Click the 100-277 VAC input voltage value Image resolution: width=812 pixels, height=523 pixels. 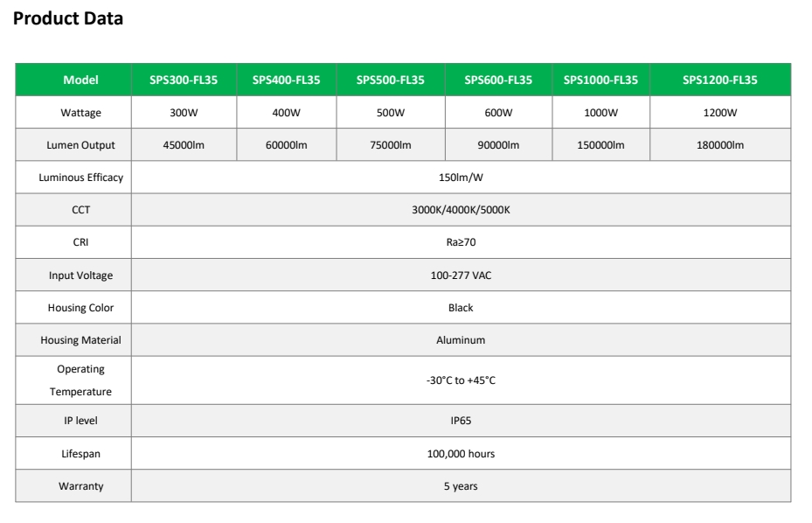pos(461,275)
